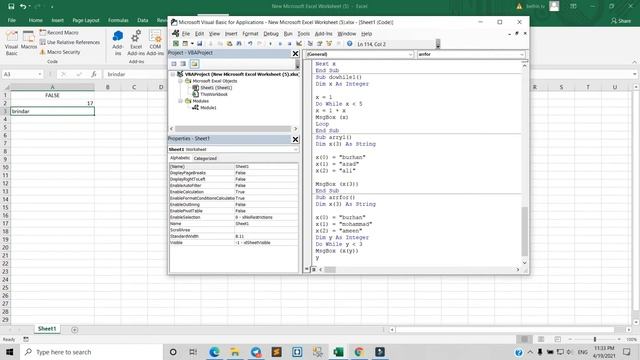Click the Find icon in VBA toolbar
The height and width of the screenshot is (360, 640).
[x=239, y=44]
